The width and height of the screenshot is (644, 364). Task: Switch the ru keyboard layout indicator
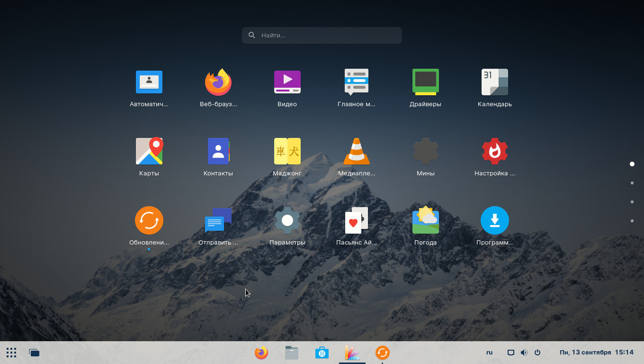[490, 352]
